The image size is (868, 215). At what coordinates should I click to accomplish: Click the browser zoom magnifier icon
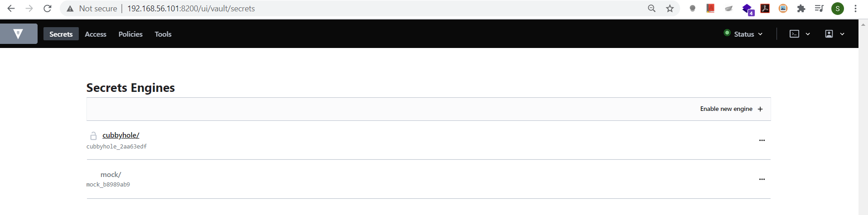652,9
